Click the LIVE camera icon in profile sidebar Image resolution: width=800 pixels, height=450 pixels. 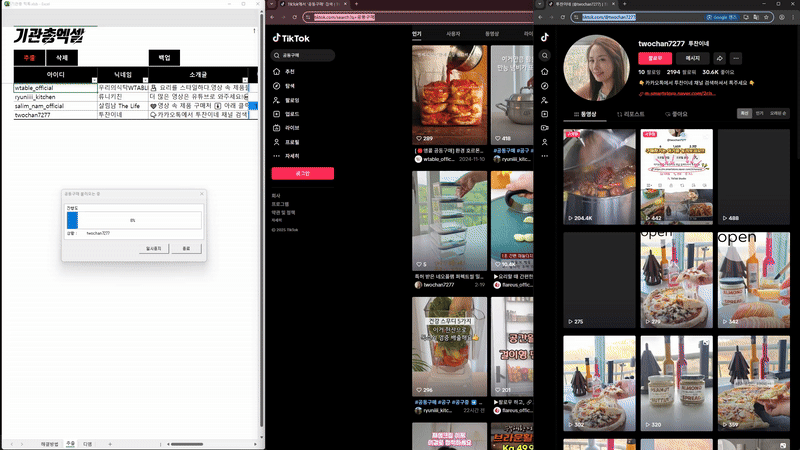(x=545, y=128)
